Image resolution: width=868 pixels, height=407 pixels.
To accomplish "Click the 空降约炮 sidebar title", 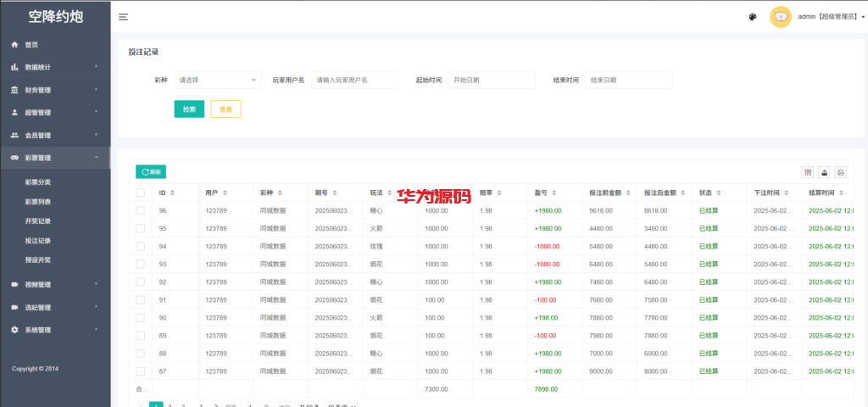I will (55, 17).
